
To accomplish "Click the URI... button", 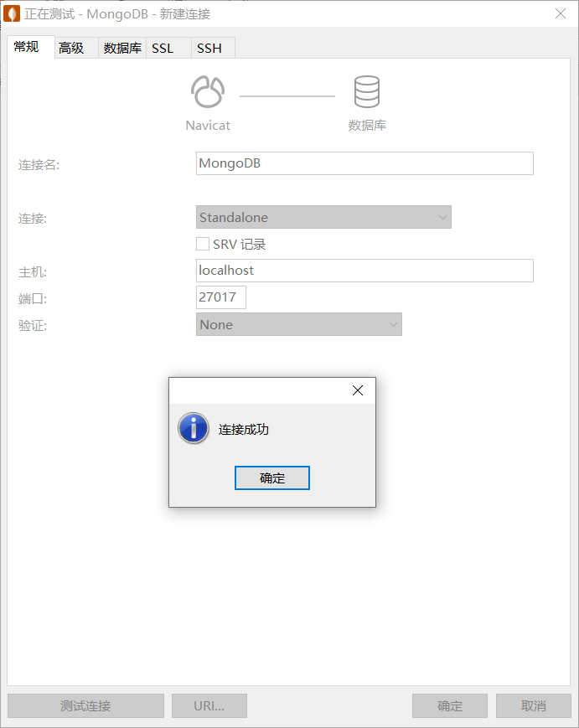I will point(209,705).
